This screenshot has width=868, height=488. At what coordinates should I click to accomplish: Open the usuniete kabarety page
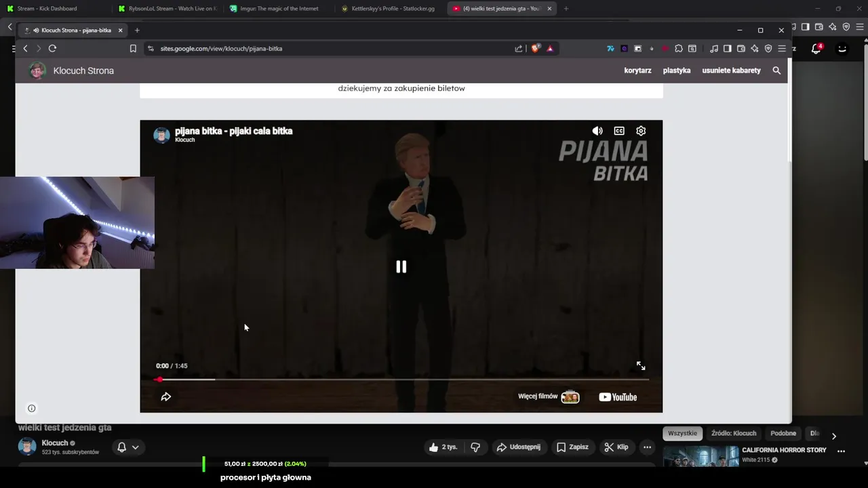731,70
